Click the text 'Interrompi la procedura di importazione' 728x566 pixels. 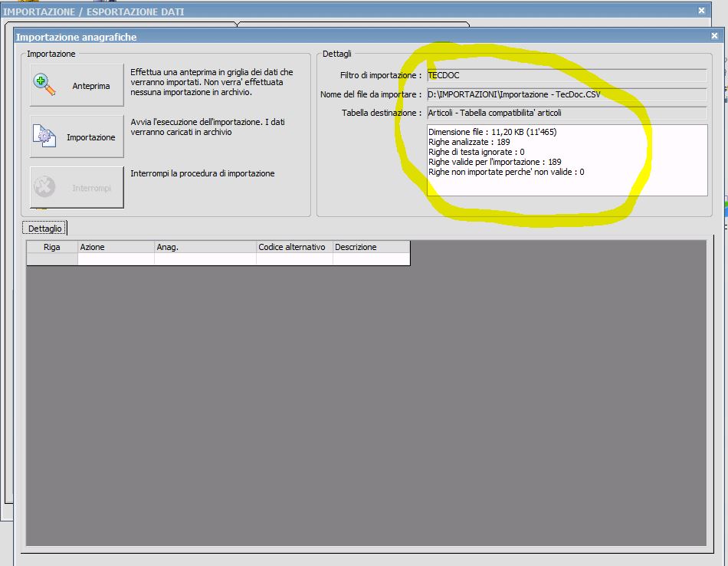click(x=202, y=173)
